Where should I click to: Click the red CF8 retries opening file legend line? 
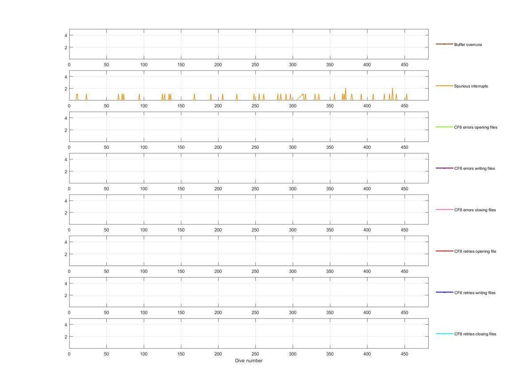pyautogui.click(x=444, y=251)
